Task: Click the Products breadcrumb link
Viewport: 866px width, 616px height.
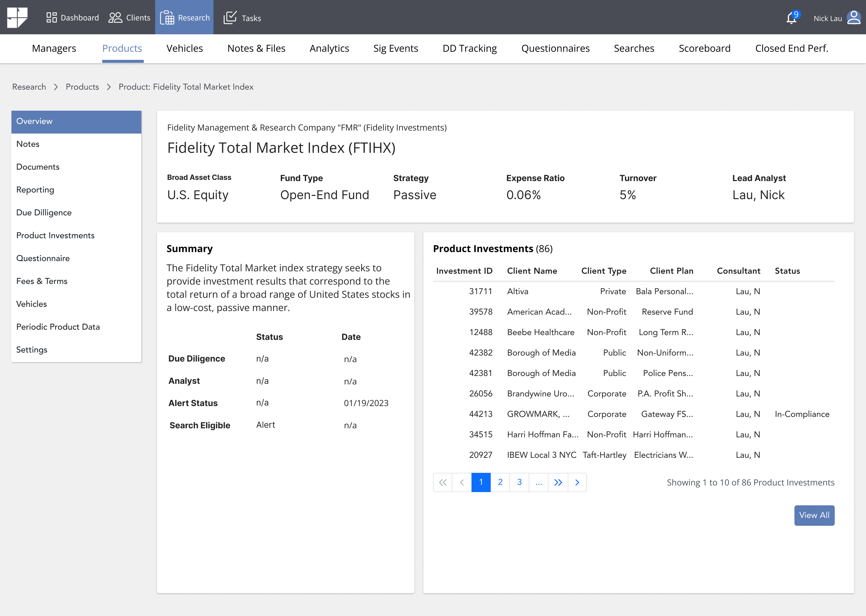Action: [82, 87]
